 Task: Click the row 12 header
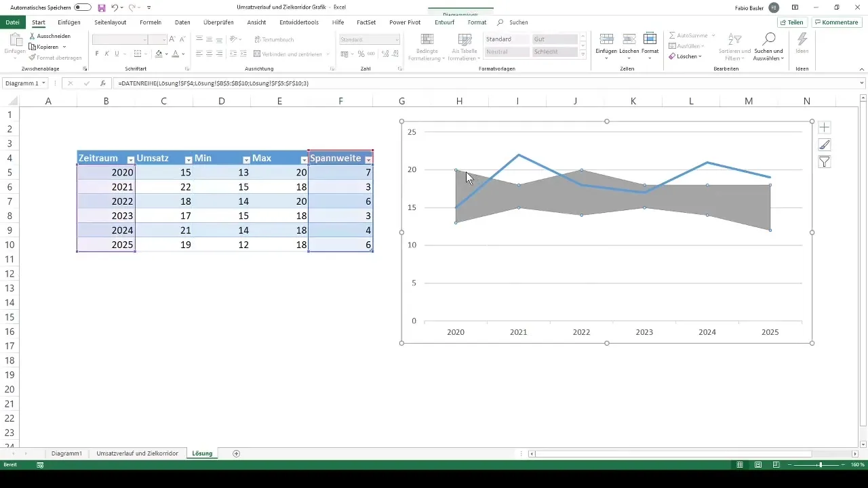[9, 273]
